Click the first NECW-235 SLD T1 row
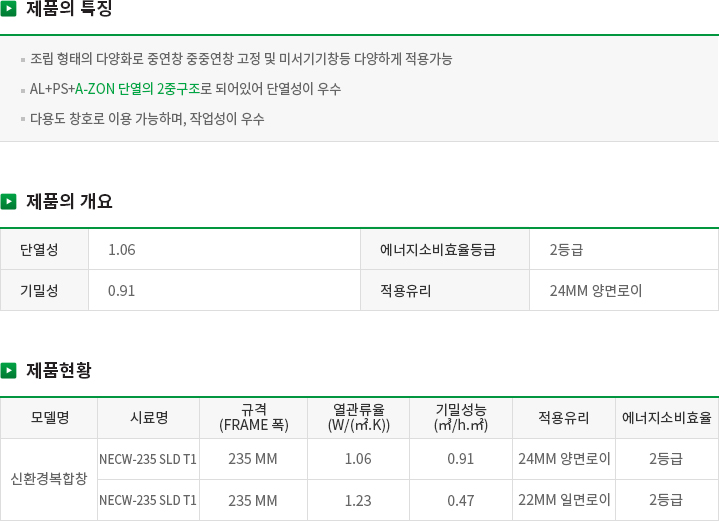The height and width of the screenshot is (522, 719). click(408, 459)
